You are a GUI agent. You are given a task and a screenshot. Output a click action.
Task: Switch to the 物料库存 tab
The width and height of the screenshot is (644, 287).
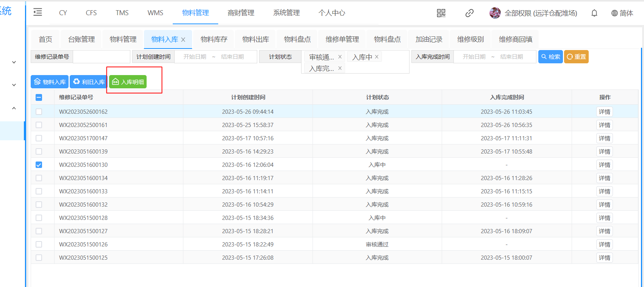[214, 39]
